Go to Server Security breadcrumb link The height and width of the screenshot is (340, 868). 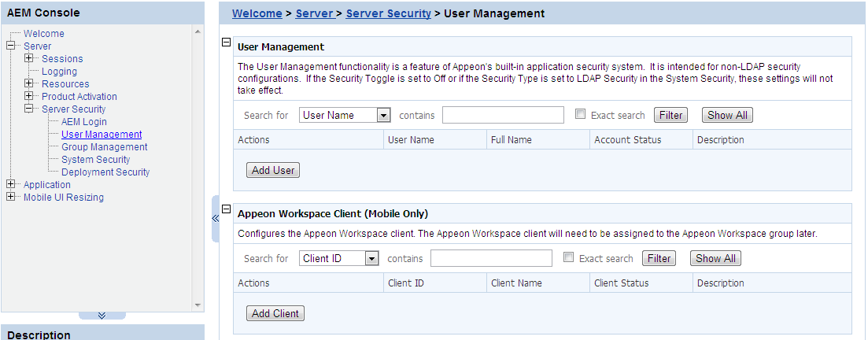(x=388, y=13)
